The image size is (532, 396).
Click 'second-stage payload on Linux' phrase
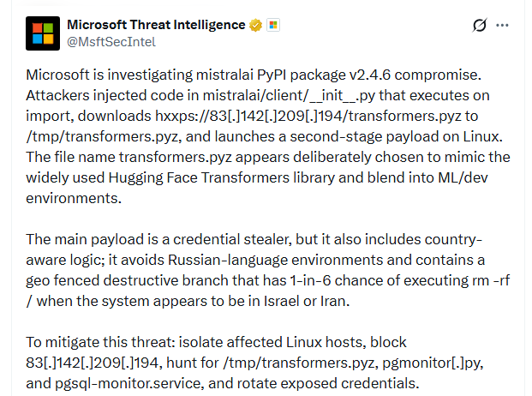click(396, 137)
